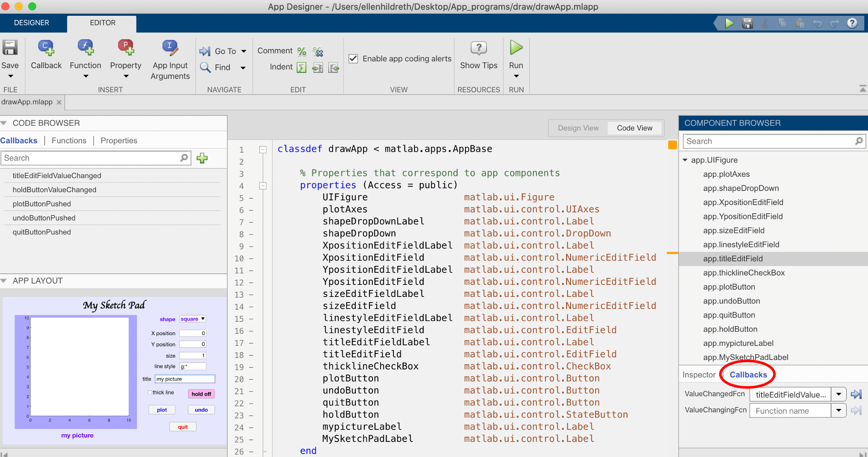This screenshot has height=457, width=868.
Task: Click the help question mark icon in the title toolbar
Action: pos(852,23)
